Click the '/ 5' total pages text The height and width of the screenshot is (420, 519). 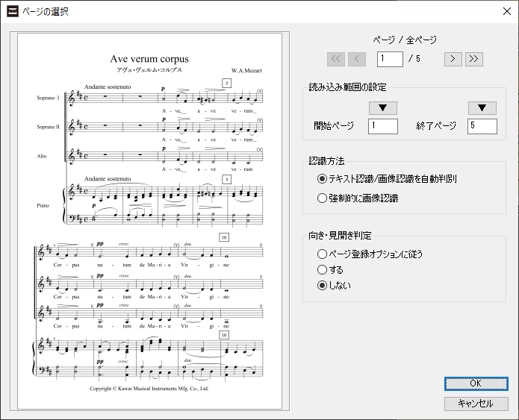(414, 59)
